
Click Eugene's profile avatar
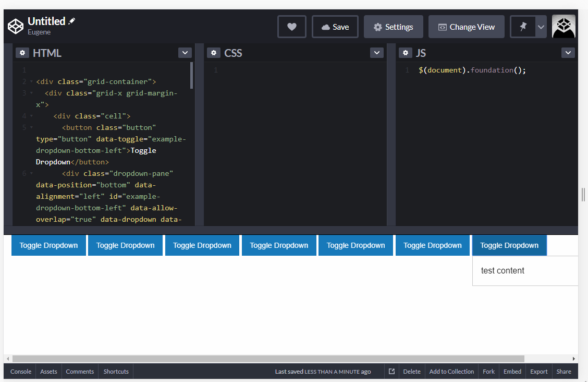pyautogui.click(x=563, y=26)
